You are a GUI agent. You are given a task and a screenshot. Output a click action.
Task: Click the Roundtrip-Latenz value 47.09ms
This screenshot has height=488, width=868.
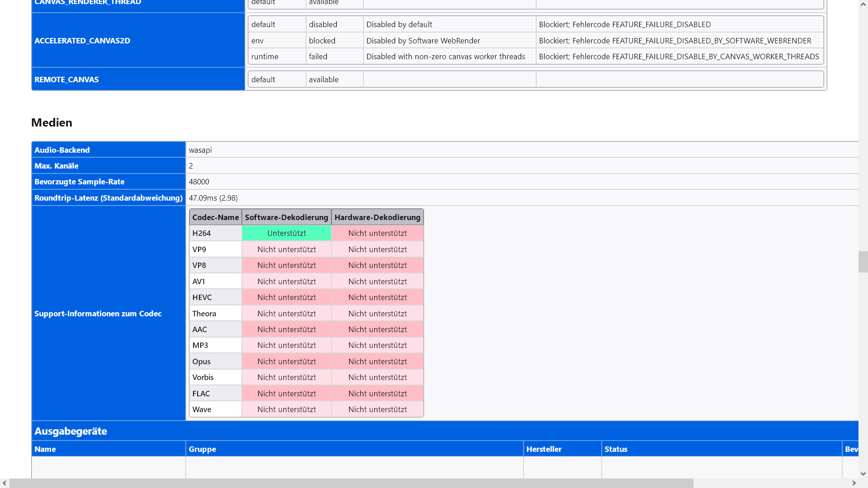click(x=213, y=198)
